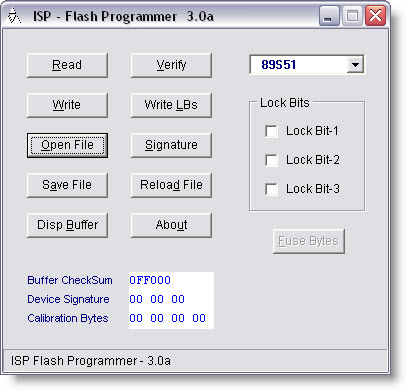
Task: Click the title bar text ISP - Flash Programmer 3.0a
Action: pos(123,16)
